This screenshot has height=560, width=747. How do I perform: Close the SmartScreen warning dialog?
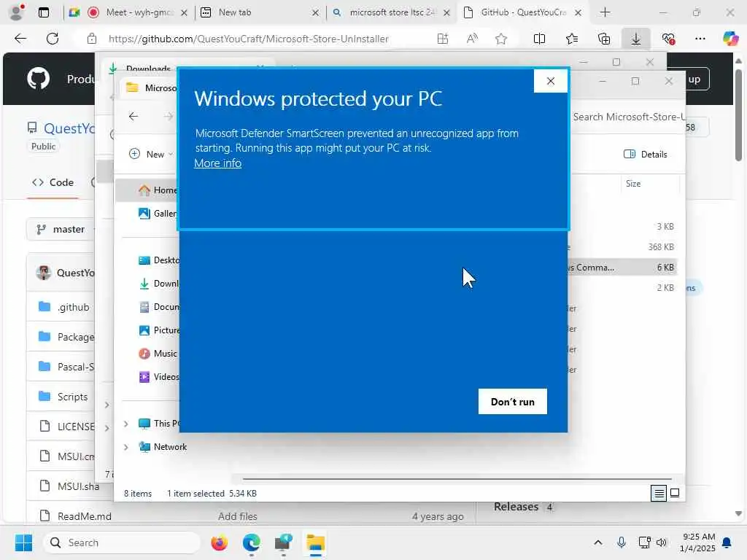click(550, 81)
